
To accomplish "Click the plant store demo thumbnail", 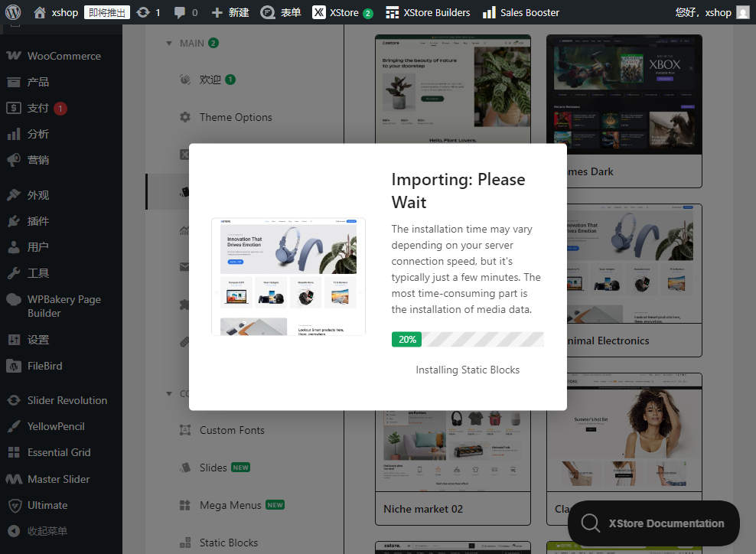I will point(453,90).
